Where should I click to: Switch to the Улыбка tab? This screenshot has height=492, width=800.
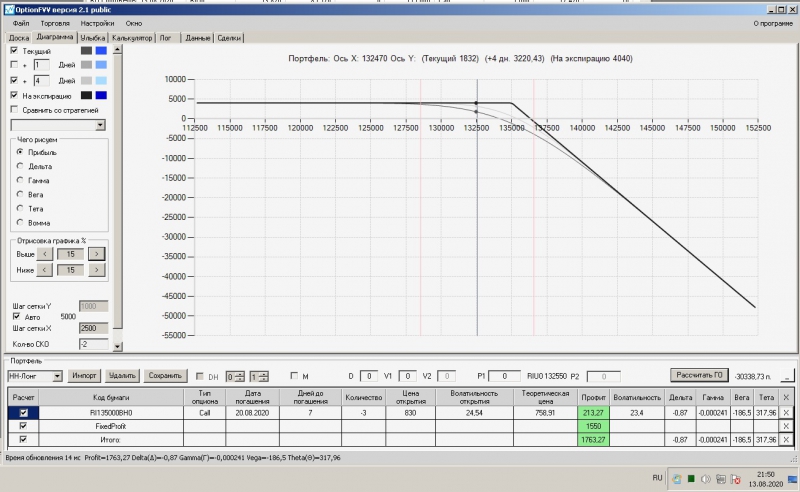click(x=92, y=38)
